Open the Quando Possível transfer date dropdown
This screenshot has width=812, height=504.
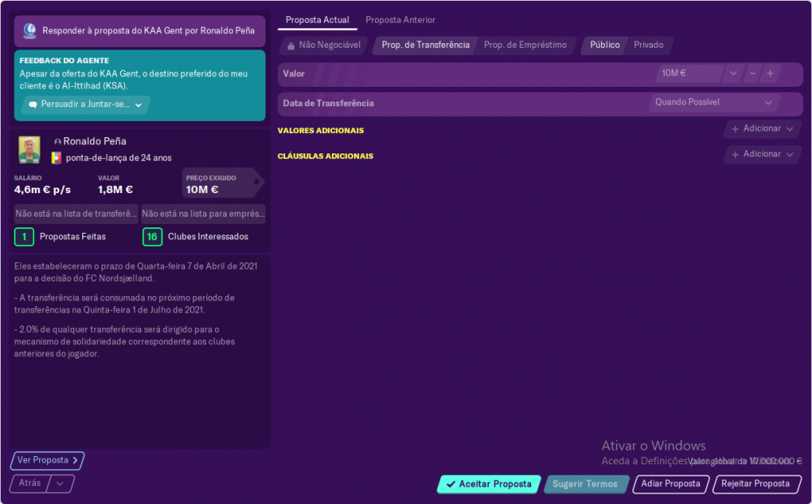pos(714,102)
